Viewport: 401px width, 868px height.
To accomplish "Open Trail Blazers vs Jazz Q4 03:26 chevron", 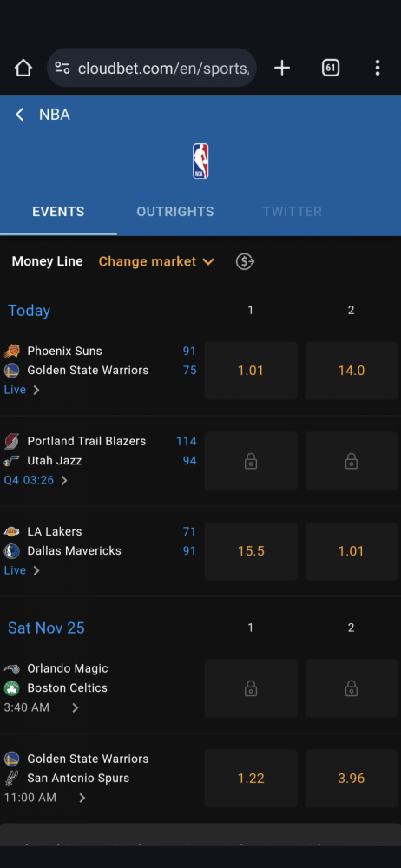I will [63, 480].
